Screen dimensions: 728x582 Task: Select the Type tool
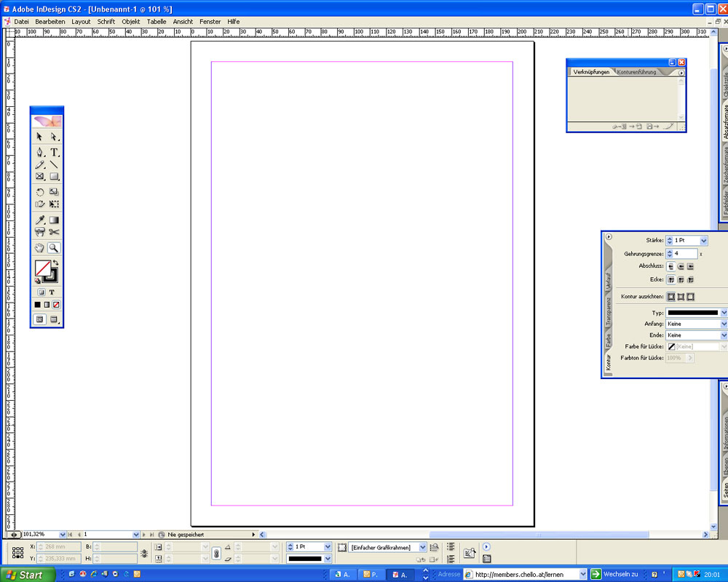(54, 152)
